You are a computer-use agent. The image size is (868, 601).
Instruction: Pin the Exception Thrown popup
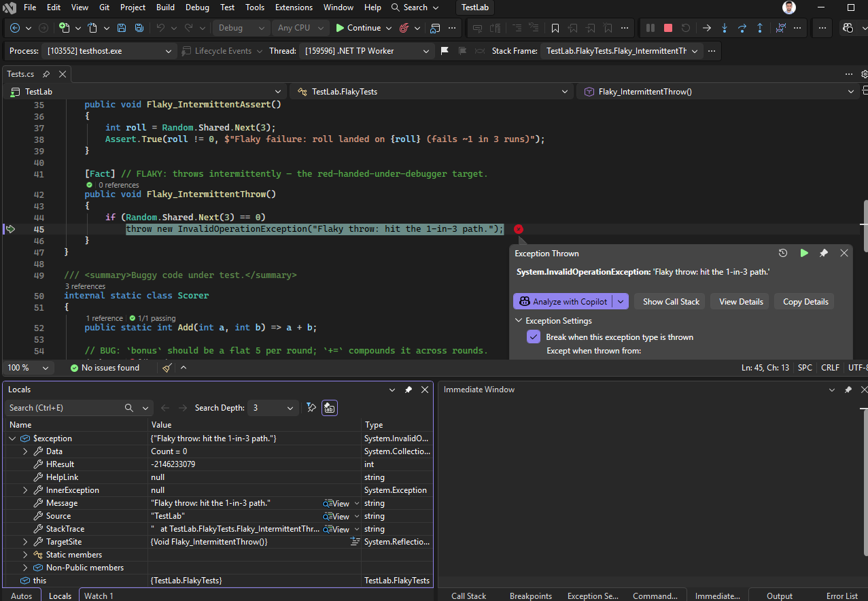coord(824,253)
